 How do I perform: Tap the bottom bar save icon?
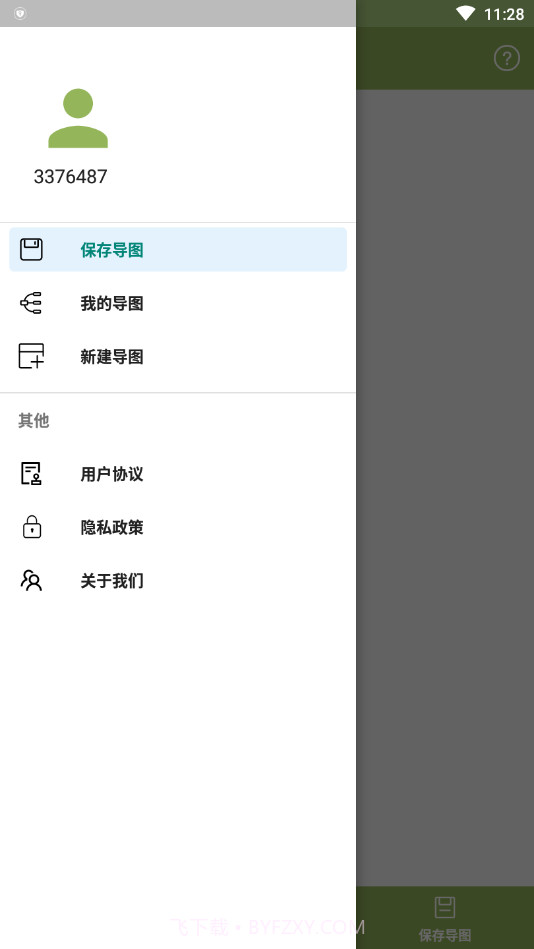coord(445,907)
